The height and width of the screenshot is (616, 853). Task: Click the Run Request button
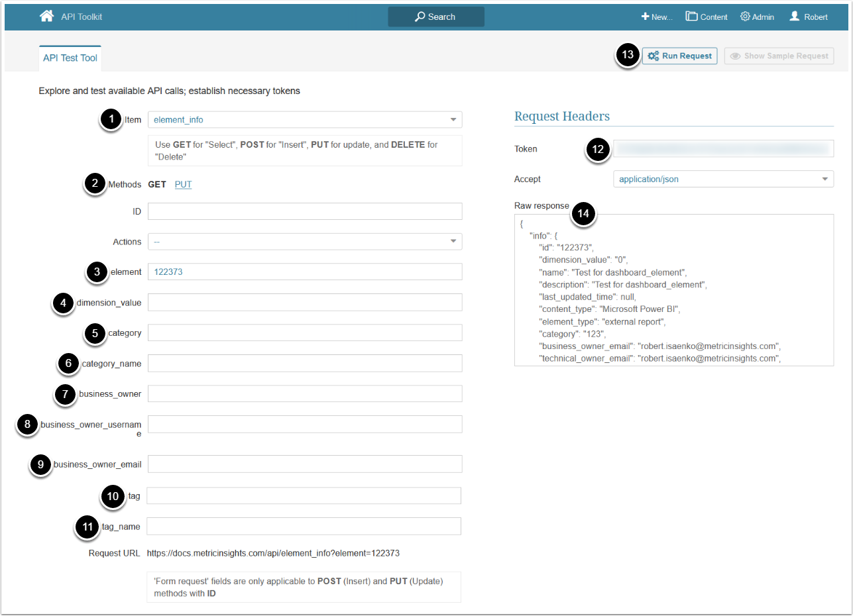[679, 56]
